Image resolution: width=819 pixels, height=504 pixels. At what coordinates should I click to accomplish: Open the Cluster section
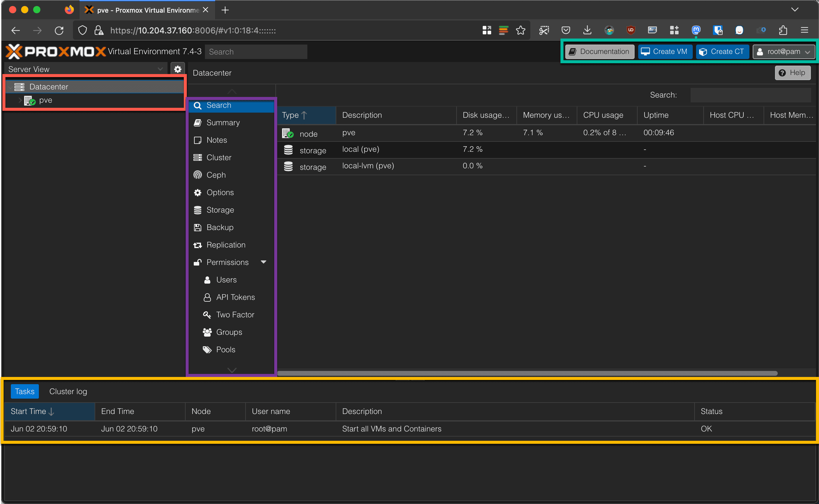pyautogui.click(x=231, y=157)
